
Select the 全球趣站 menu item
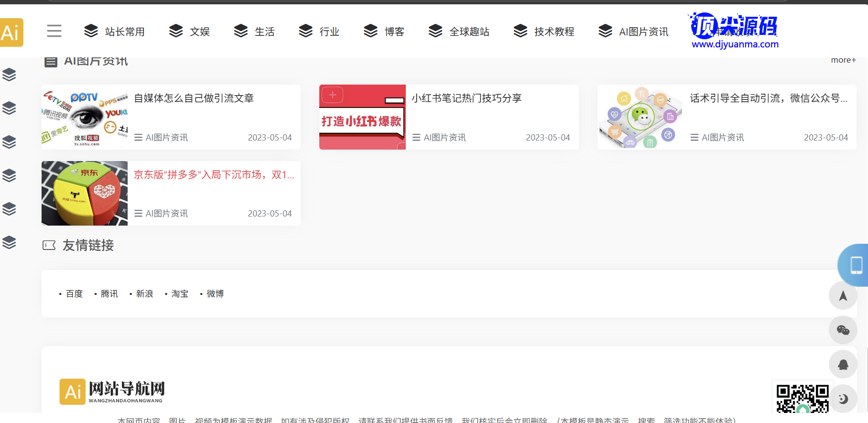click(x=459, y=32)
